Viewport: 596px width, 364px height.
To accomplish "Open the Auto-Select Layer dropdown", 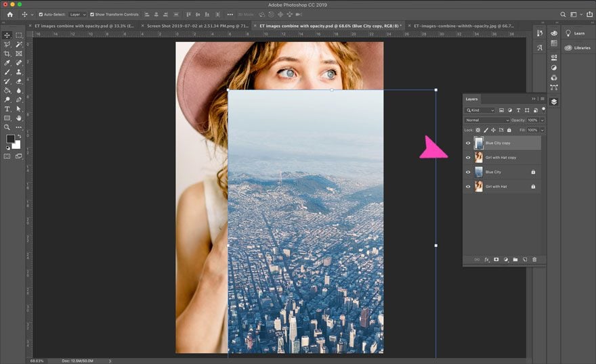I will (x=77, y=14).
